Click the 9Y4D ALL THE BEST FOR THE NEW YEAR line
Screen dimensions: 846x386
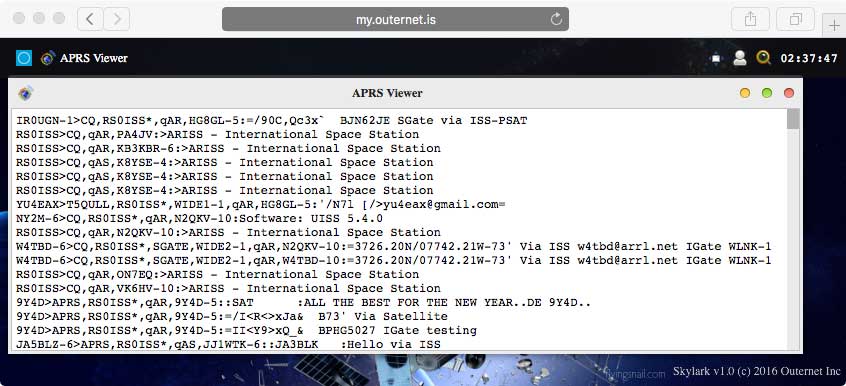tap(304, 303)
